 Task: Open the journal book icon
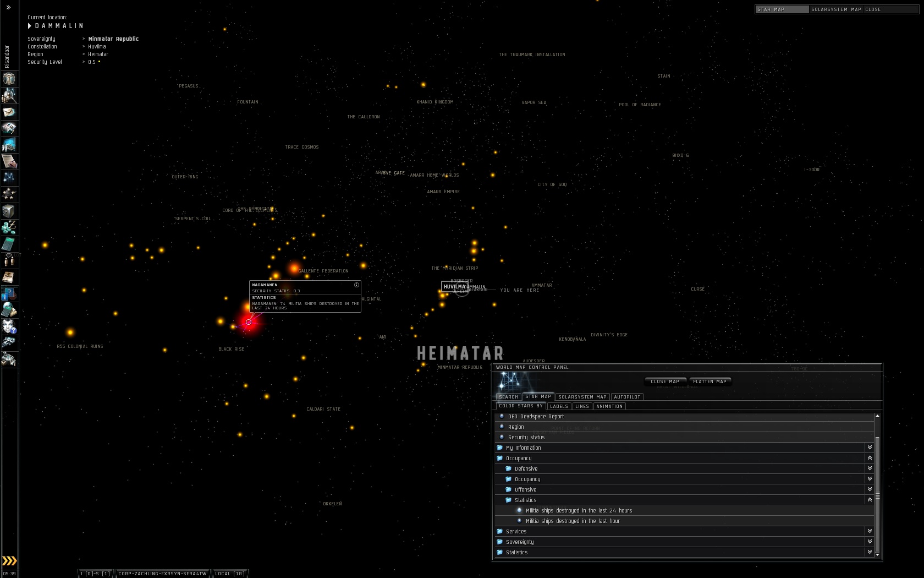[9, 276]
